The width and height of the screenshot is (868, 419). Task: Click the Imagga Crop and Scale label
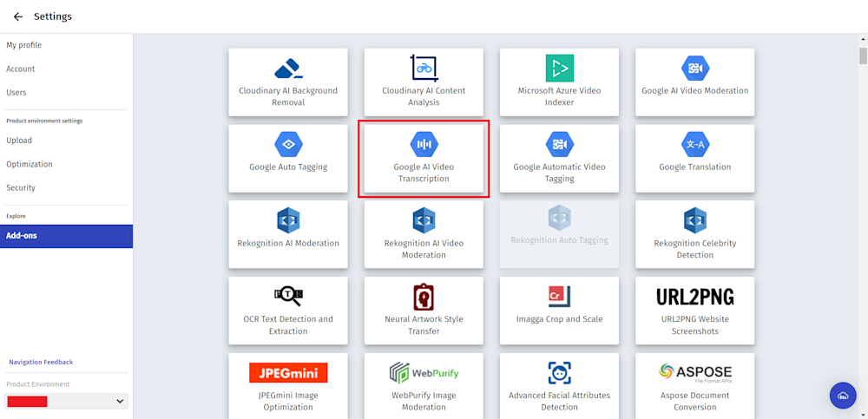[560, 319]
